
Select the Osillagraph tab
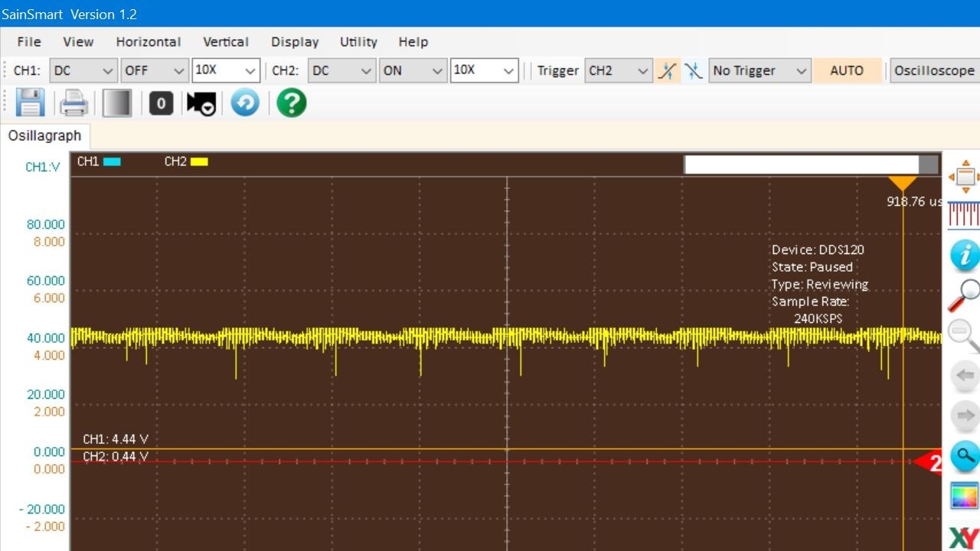click(x=44, y=135)
